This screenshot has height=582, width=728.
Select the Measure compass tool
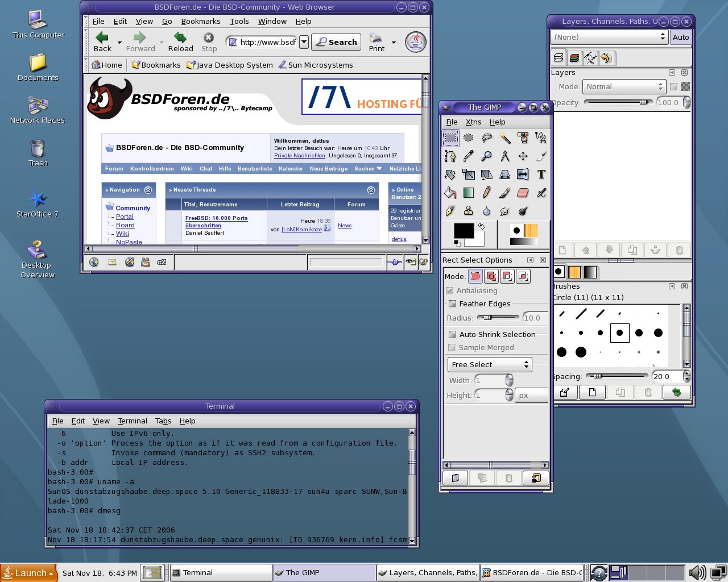point(505,156)
